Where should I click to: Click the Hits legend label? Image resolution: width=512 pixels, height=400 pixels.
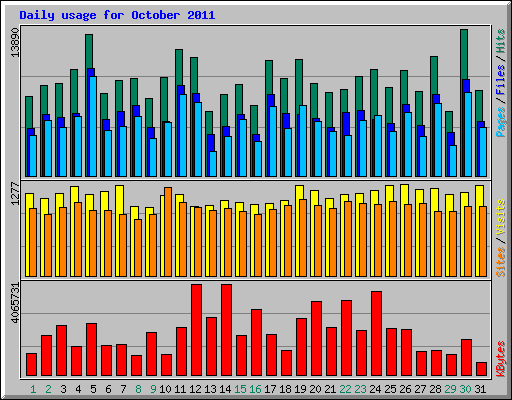point(501,41)
